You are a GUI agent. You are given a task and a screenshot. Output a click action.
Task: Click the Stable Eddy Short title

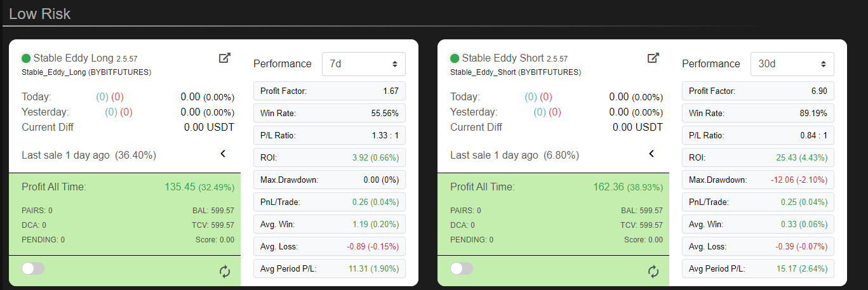coord(503,58)
